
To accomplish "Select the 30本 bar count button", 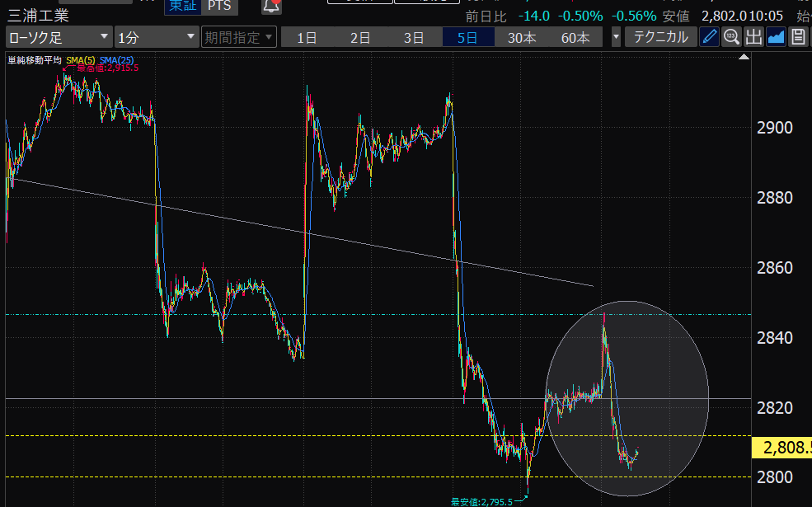I will [521, 37].
